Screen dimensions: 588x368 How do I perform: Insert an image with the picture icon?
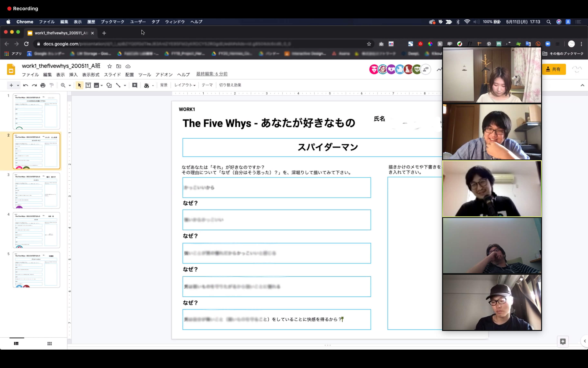[96, 85]
